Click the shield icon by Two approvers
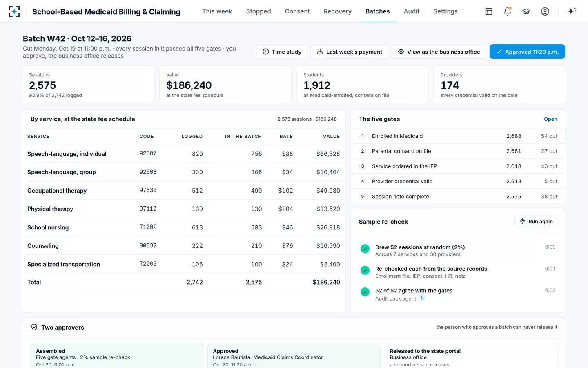The image size is (588, 368). 34,327
